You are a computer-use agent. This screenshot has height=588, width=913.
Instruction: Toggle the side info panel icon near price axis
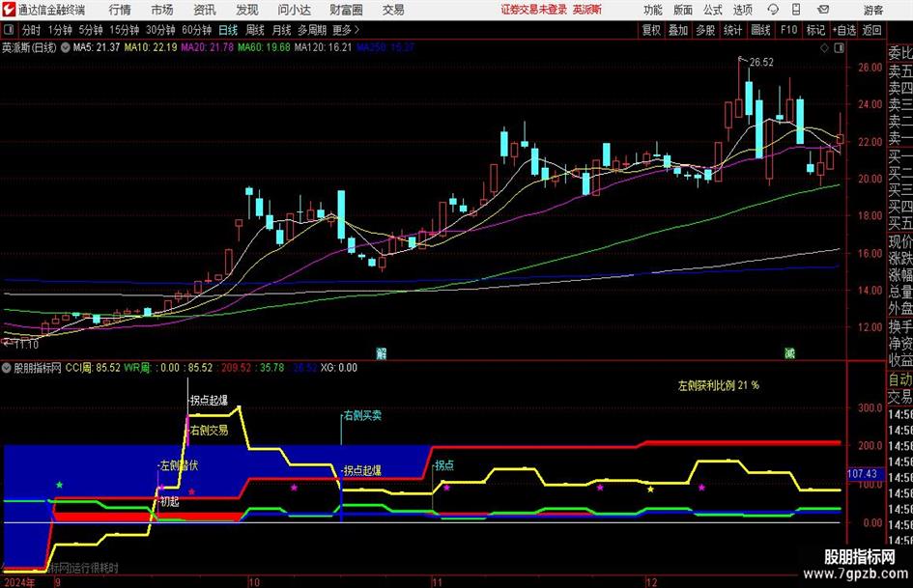point(839,48)
